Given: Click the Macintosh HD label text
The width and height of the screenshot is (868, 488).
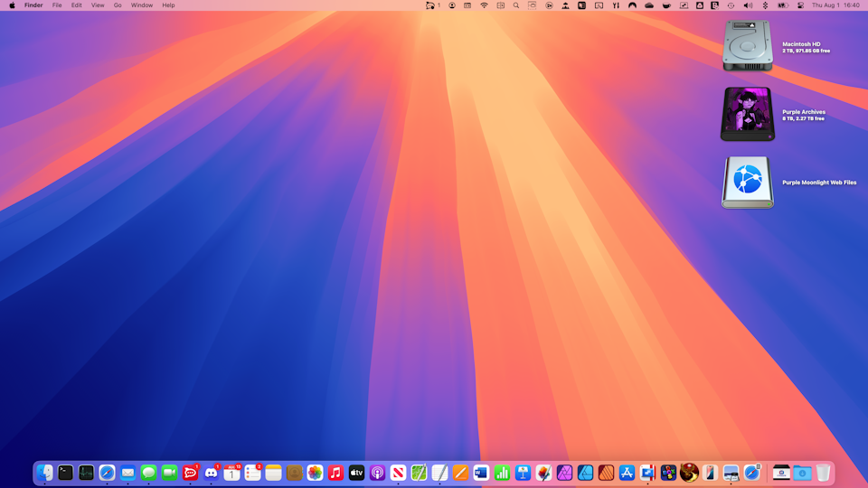Looking at the screenshot, I should pos(801,43).
